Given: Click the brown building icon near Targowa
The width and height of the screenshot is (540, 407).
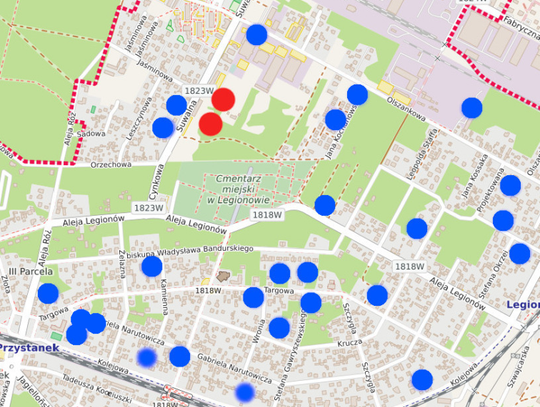Looking at the screenshot, I should click(x=224, y=276).
